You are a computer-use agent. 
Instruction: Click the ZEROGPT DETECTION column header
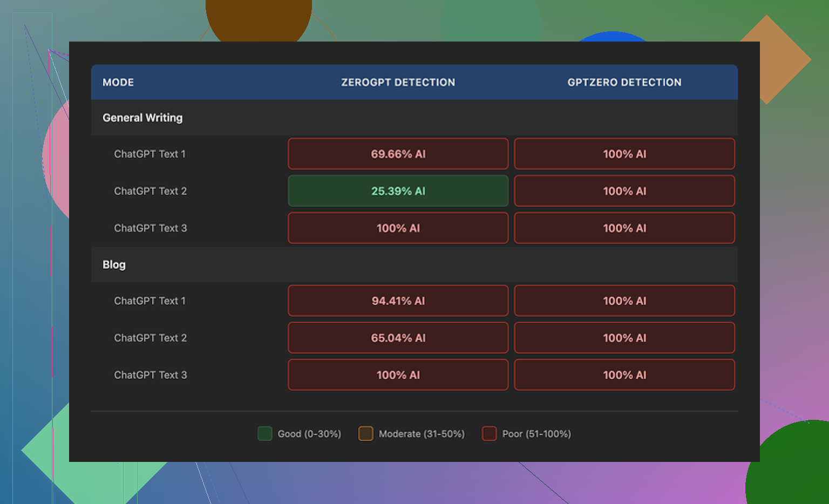[398, 83]
